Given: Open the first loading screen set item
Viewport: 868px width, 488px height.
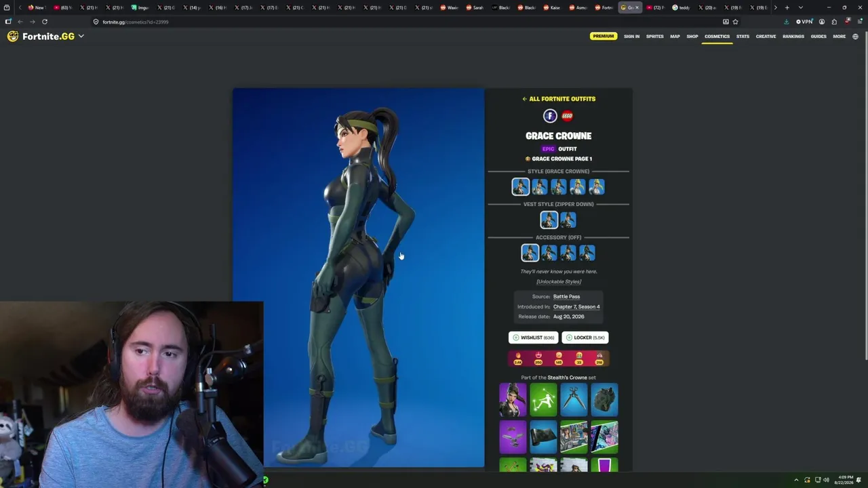Looking at the screenshot, I should point(574,437).
